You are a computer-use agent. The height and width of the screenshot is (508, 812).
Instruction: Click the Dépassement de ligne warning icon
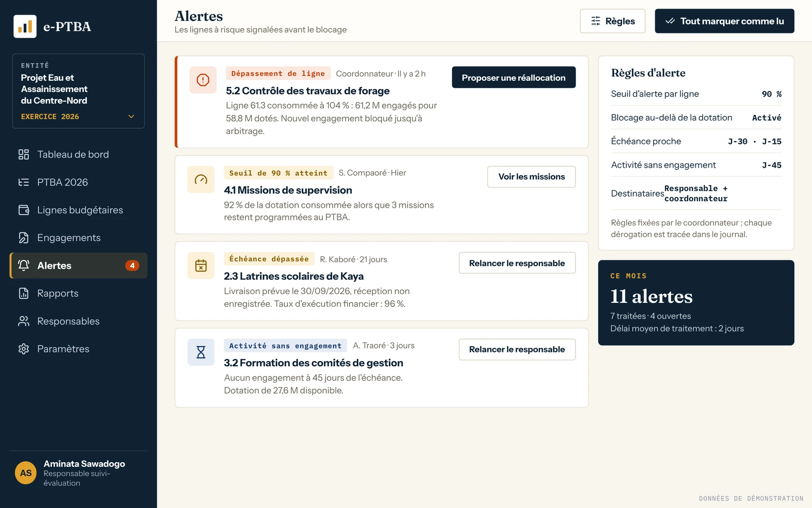pyautogui.click(x=203, y=80)
